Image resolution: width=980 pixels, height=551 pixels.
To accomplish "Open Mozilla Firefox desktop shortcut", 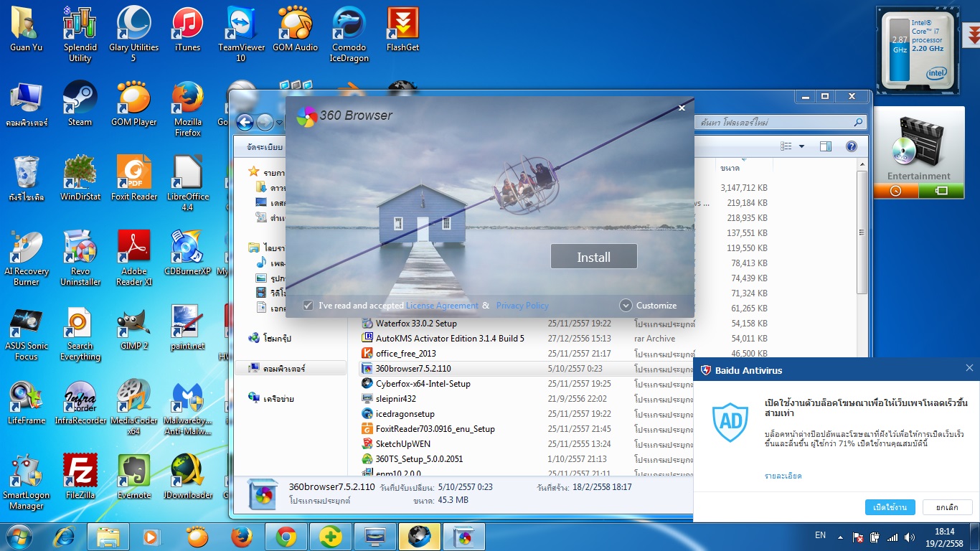I will (187, 109).
